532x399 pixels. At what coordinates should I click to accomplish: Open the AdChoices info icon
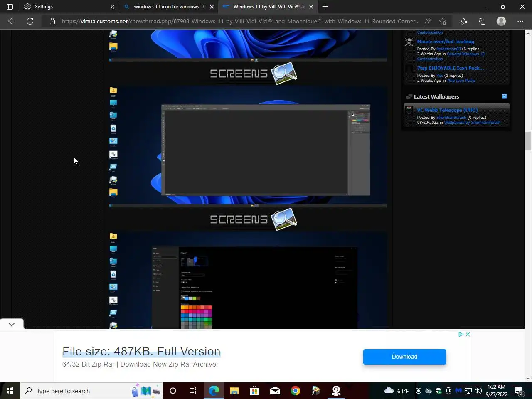pyautogui.click(x=461, y=334)
